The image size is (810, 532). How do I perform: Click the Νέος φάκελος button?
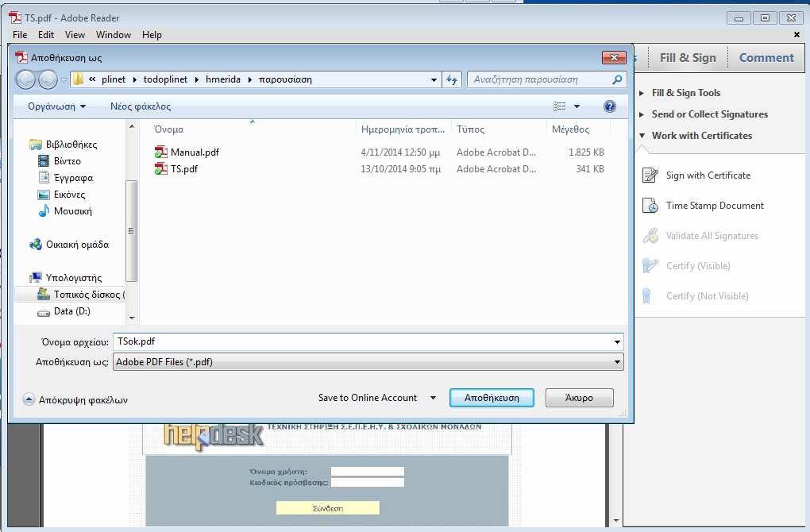tap(141, 106)
